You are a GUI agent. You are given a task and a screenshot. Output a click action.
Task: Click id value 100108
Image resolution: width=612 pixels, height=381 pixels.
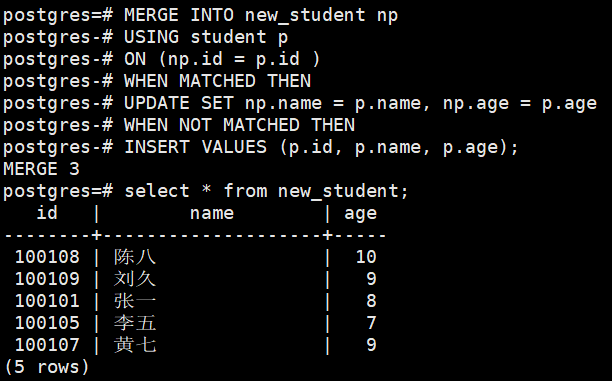click(47, 257)
